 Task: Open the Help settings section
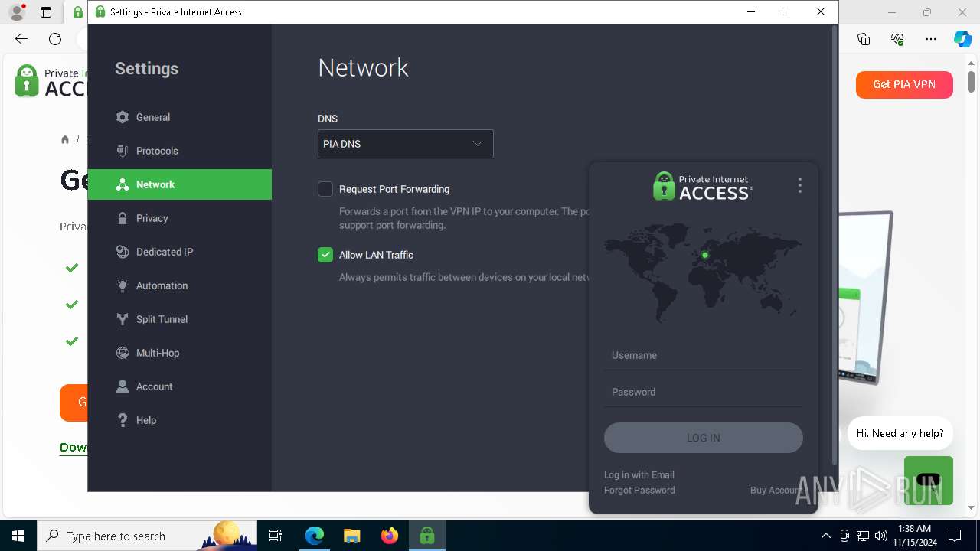point(180,420)
